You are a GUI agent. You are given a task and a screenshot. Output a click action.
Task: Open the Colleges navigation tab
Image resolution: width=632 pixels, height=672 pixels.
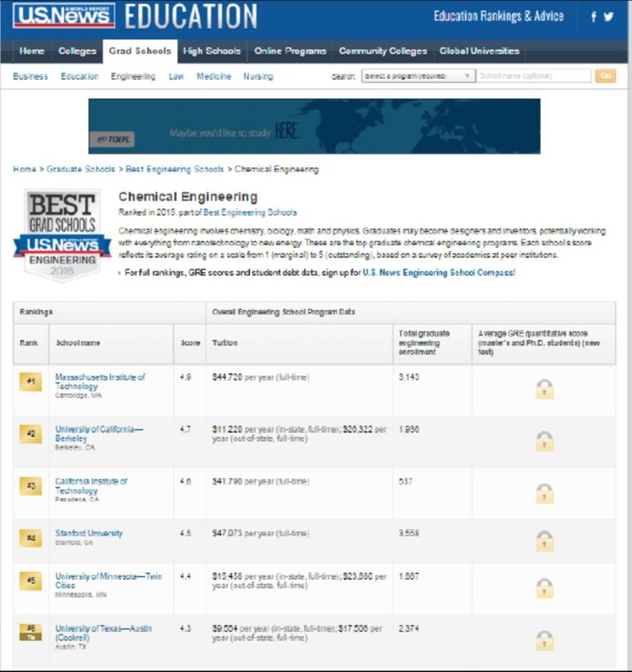[x=77, y=51]
